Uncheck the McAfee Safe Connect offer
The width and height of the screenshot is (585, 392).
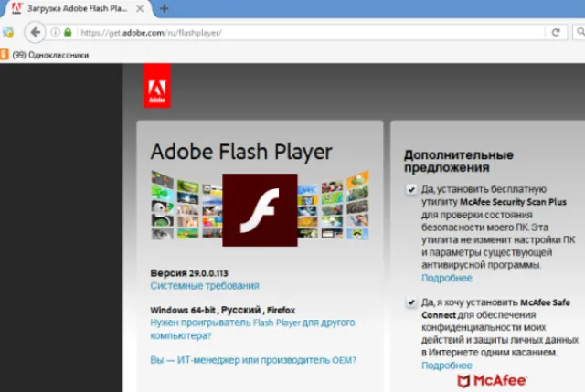411,302
